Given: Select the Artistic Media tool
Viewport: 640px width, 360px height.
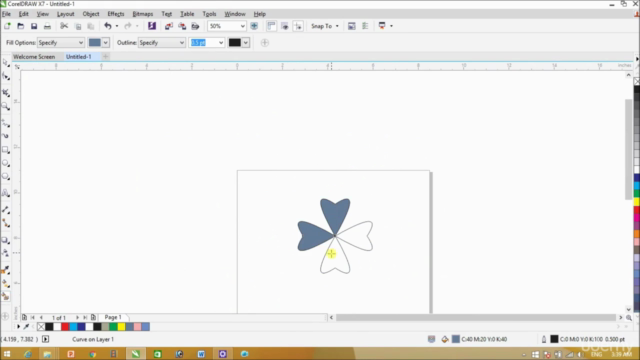Looking at the screenshot, I should click(6, 136).
